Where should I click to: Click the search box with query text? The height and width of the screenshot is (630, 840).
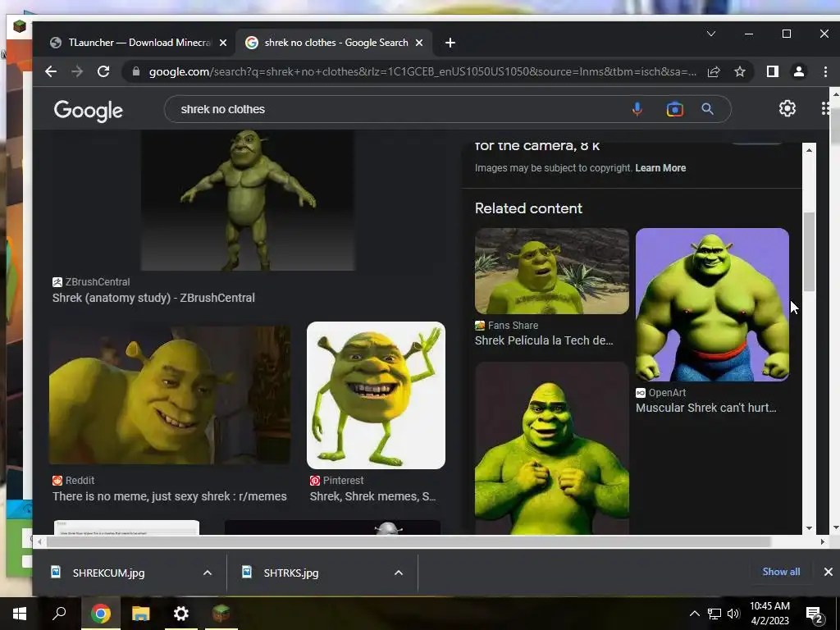396,109
